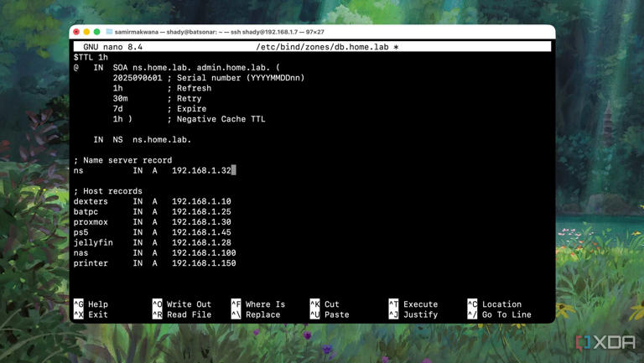Screen dimensions: 644x363
Task: Click the IP address 192.168.1.150
Action: coord(204,263)
